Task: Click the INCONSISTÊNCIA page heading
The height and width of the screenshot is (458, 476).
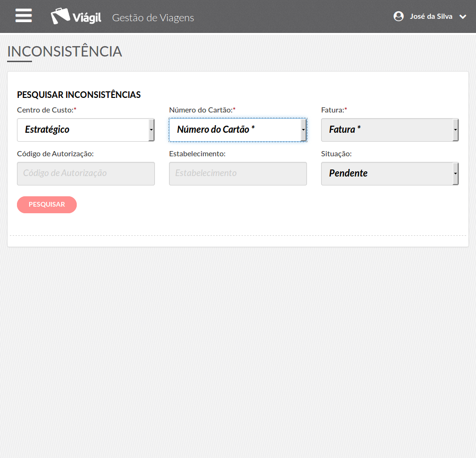Action: pyautogui.click(x=65, y=52)
